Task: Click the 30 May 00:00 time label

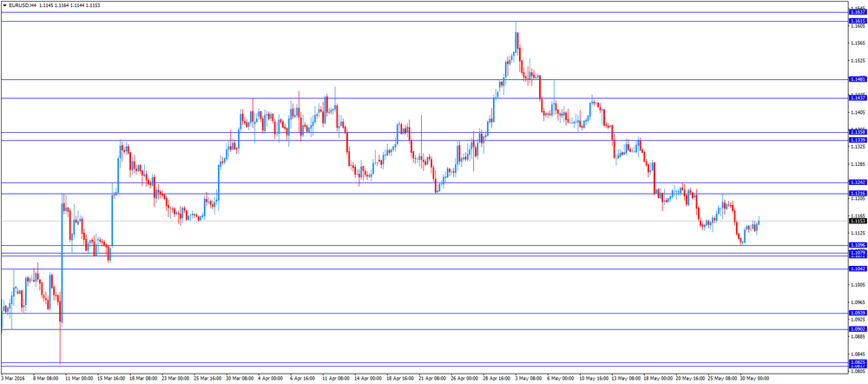Action: point(754,378)
